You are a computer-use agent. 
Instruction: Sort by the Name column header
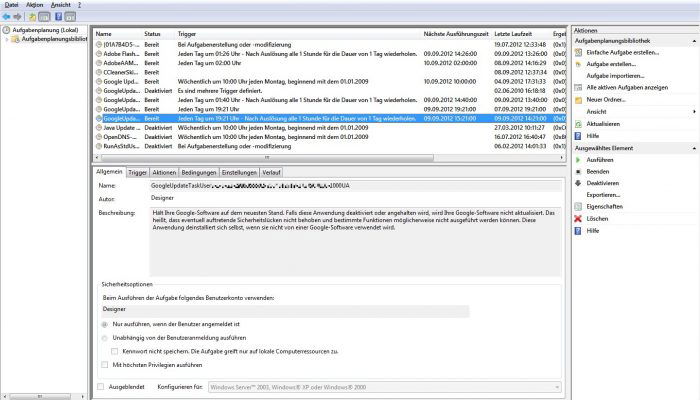[117, 34]
